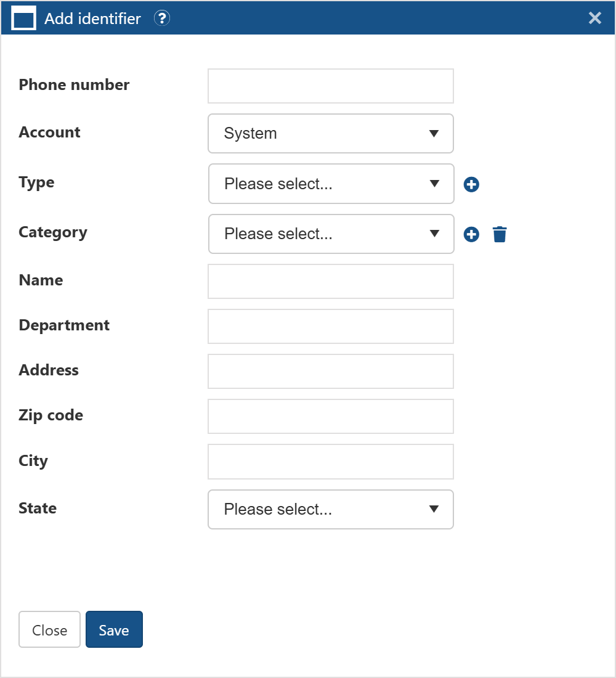Screen dimensions: 616x678
Task: Open the Category selection dropdown
Action: [331, 234]
